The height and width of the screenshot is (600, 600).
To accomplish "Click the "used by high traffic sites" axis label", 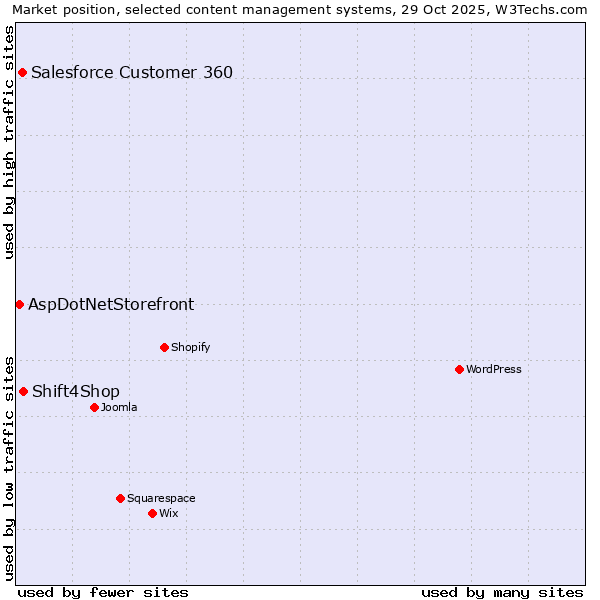I will pyautogui.click(x=10, y=142).
